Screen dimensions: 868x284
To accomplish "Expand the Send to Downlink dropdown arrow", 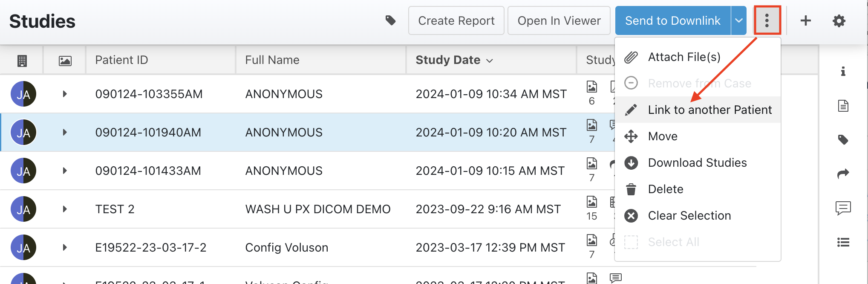I will (739, 20).
